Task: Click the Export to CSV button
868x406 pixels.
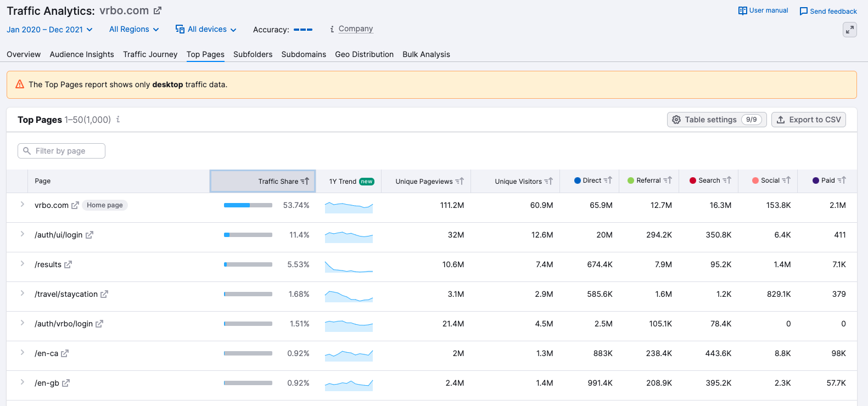Action: pos(808,120)
